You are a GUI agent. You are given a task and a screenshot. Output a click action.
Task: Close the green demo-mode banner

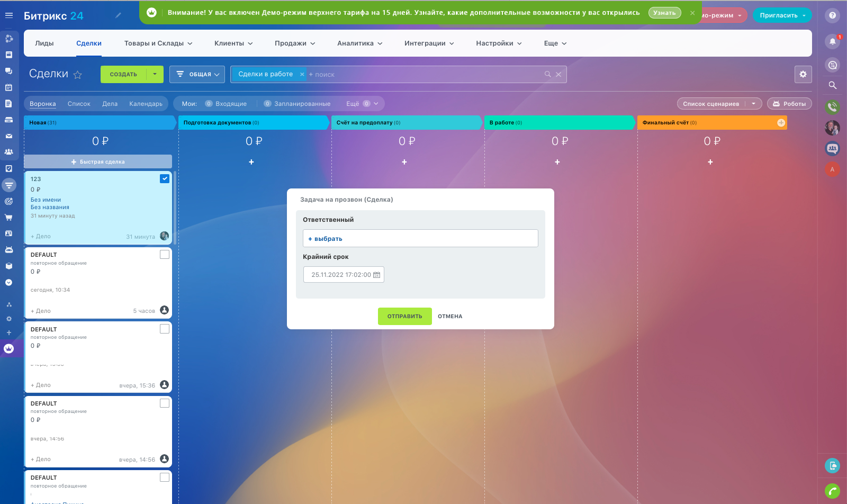[x=692, y=13]
